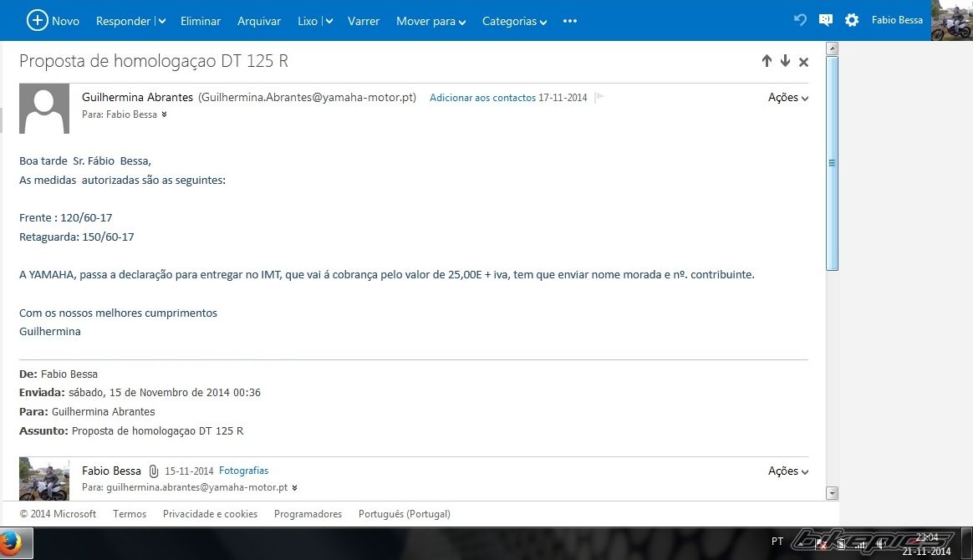973x560 pixels.
Task: Open Privacidade e cookies link
Action: 210,513
